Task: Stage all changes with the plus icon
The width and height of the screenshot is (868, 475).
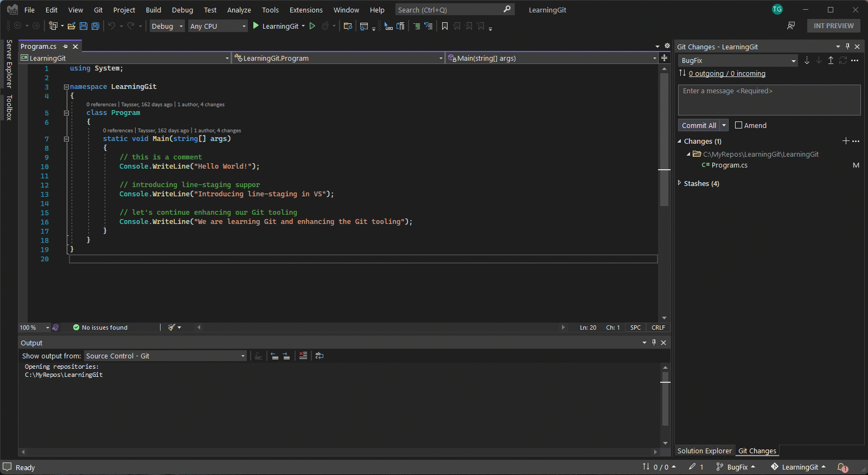Action: (x=845, y=141)
